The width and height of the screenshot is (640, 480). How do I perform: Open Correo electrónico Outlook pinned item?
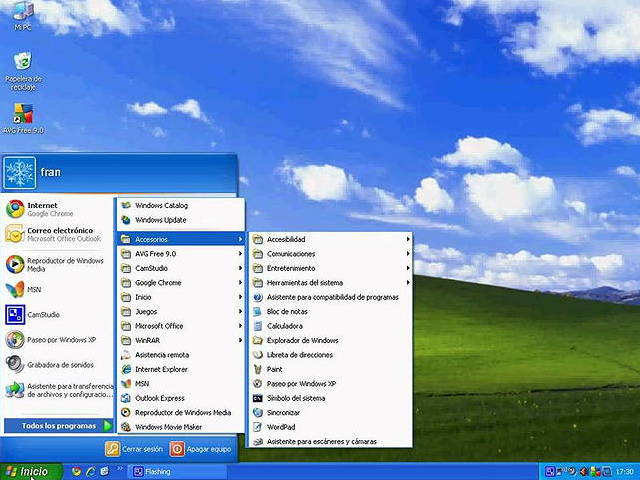(57, 234)
